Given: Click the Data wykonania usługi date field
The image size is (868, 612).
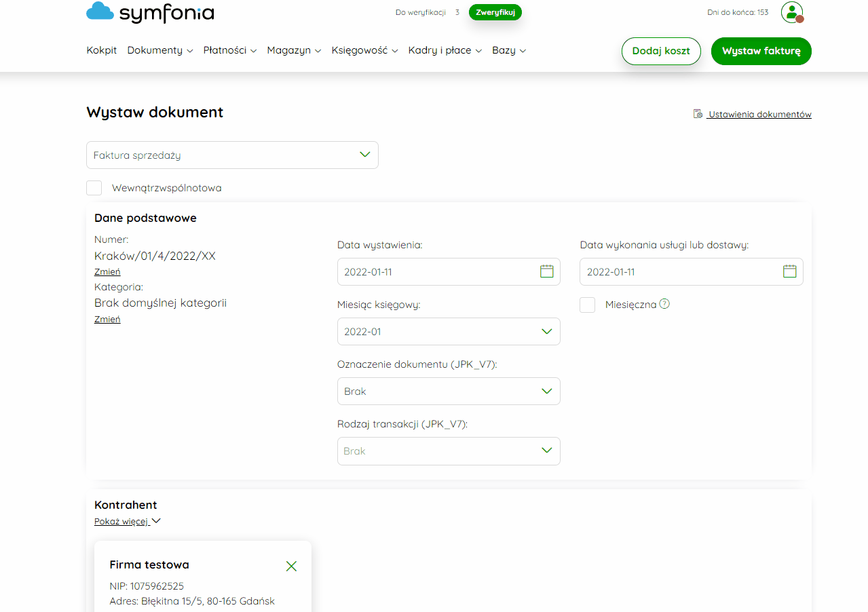Looking at the screenshot, I should click(x=692, y=271).
